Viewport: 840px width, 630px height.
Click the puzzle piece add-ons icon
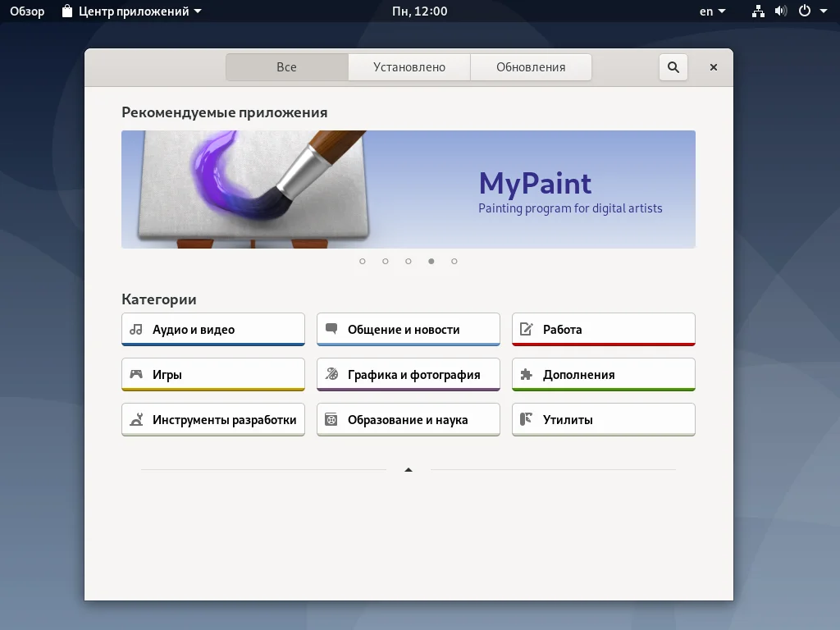point(527,374)
